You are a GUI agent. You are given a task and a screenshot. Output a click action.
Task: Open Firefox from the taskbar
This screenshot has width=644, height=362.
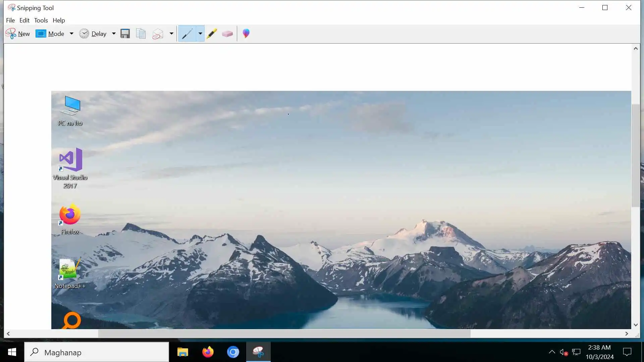tap(208, 352)
